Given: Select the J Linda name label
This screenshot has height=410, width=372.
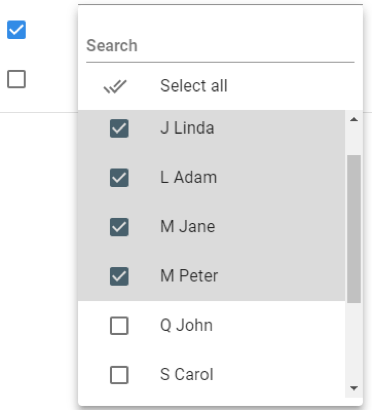Looking at the screenshot, I should click(187, 128).
